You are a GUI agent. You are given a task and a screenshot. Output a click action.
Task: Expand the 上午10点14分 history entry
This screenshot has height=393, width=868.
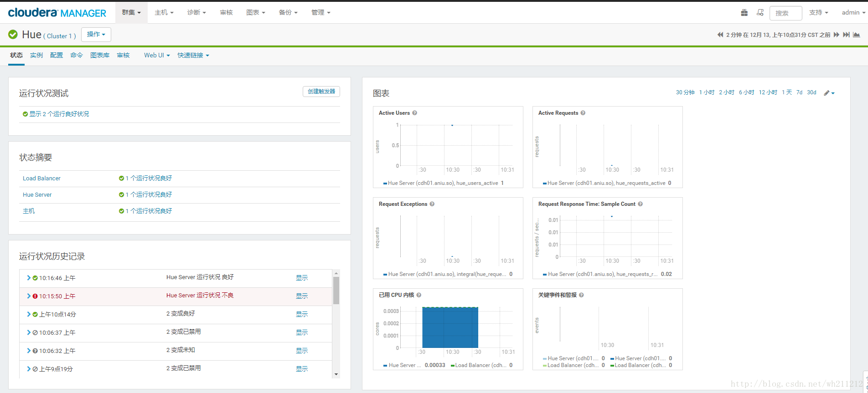pyautogui.click(x=29, y=314)
